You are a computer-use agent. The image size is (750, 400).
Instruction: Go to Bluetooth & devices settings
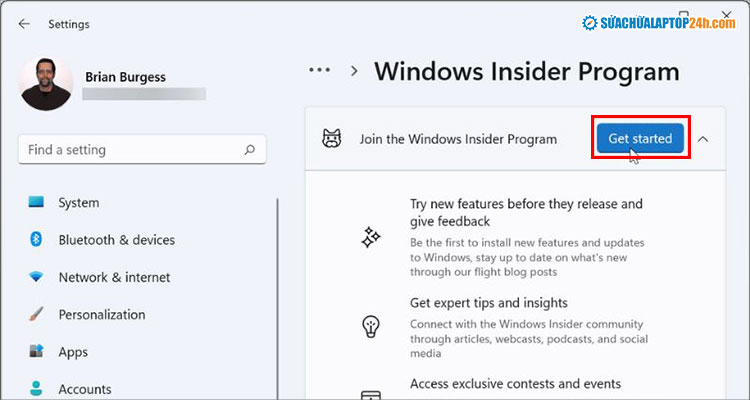116,240
